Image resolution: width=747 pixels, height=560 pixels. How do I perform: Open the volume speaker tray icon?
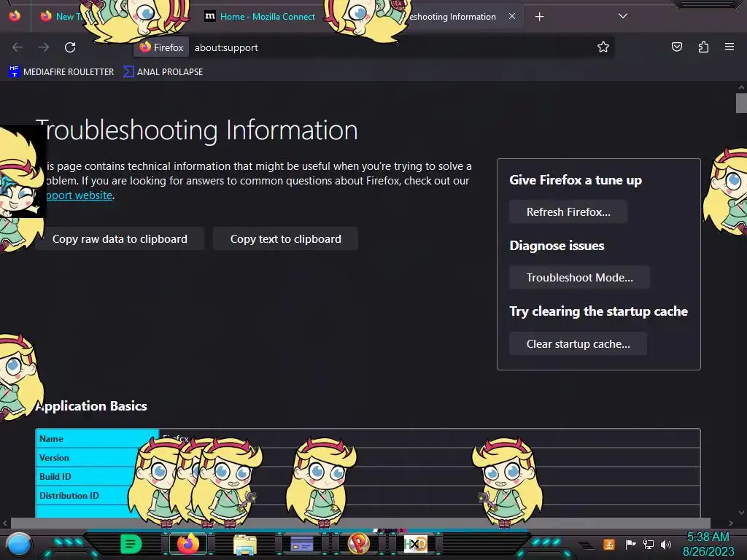tap(666, 544)
